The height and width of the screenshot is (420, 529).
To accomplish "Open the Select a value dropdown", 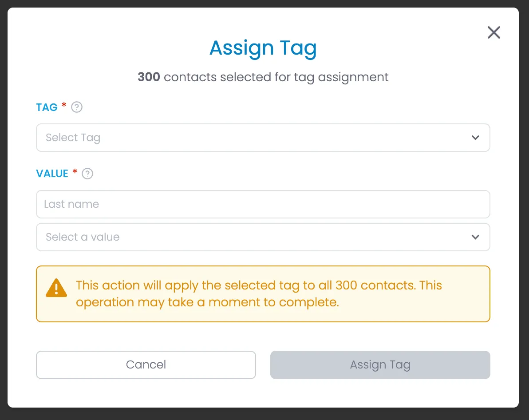I will 263,237.
